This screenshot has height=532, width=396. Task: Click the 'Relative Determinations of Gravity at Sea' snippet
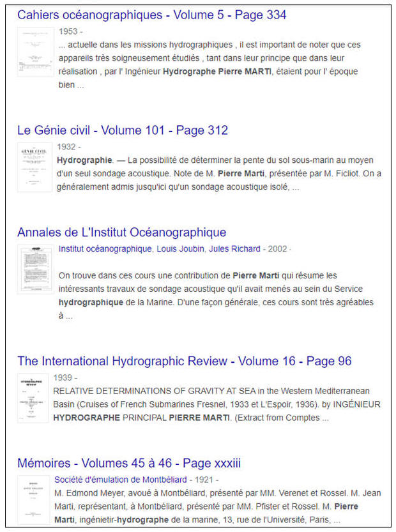216,404
